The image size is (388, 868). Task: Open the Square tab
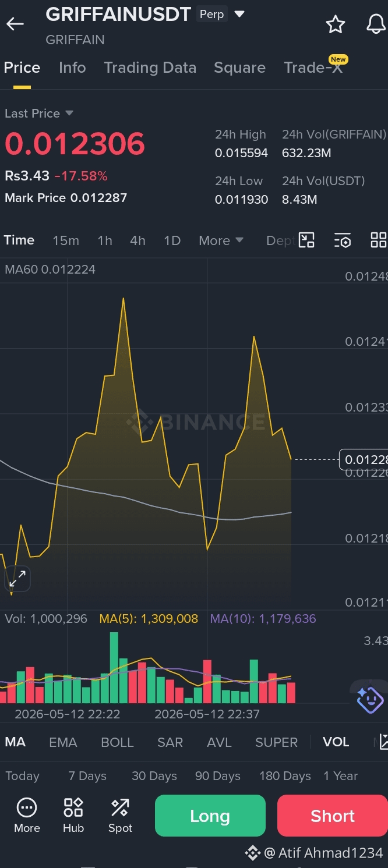239,68
